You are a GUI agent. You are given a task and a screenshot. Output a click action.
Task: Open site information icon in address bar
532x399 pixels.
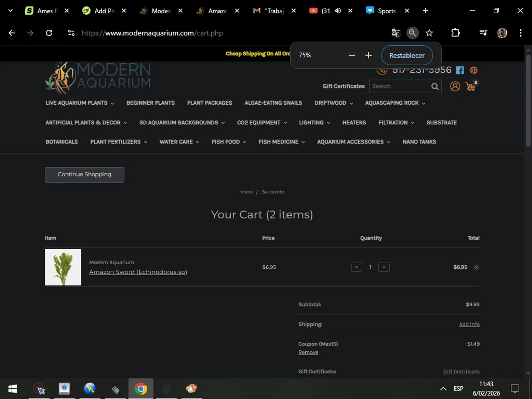coord(71,33)
